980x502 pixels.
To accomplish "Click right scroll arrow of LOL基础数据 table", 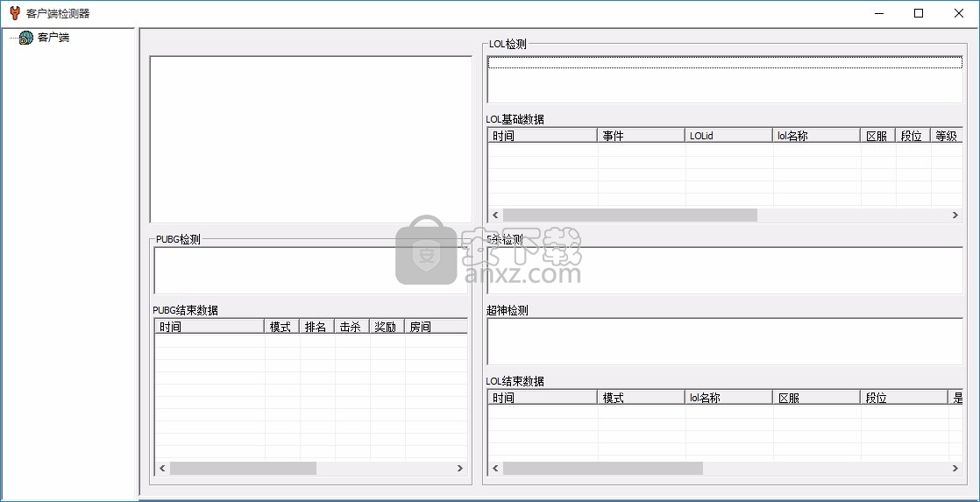I will (955, 215).
